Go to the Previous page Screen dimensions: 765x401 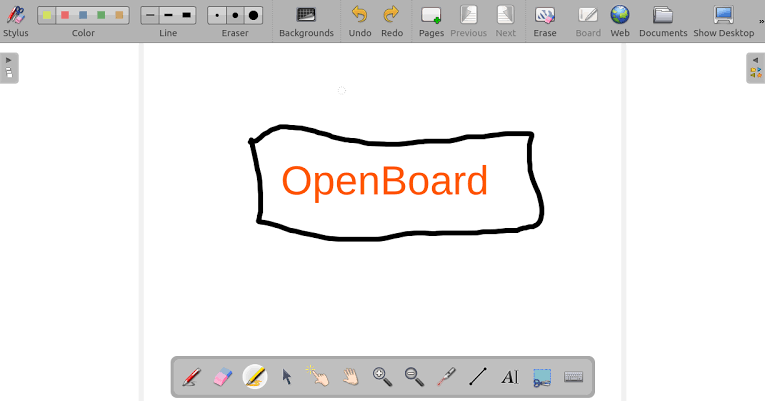[x=468, y=21]
